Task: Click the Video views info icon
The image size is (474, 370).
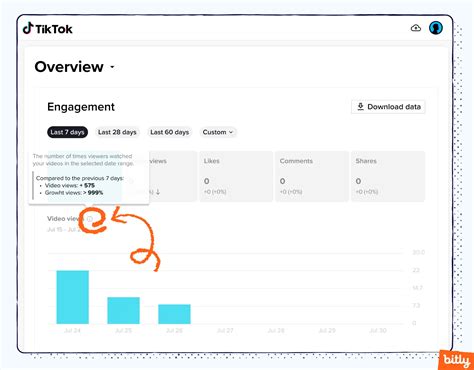Action: coord(90,219)
